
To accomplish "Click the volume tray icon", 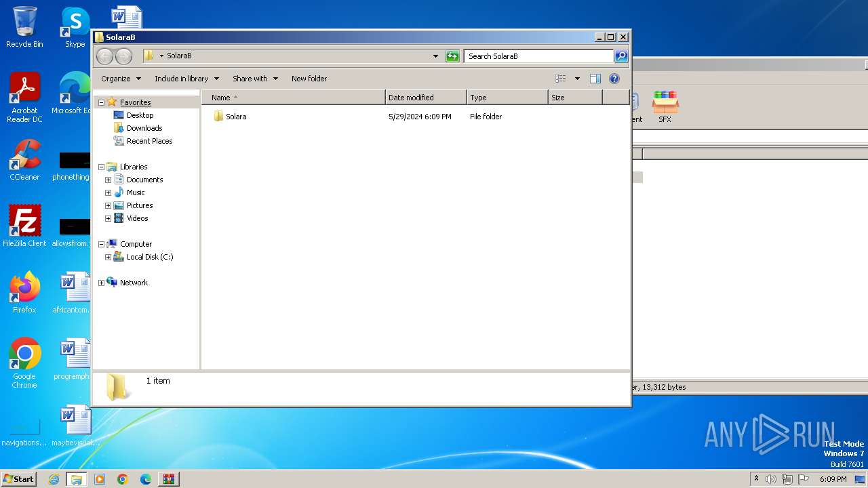I will tap(771, 479).
